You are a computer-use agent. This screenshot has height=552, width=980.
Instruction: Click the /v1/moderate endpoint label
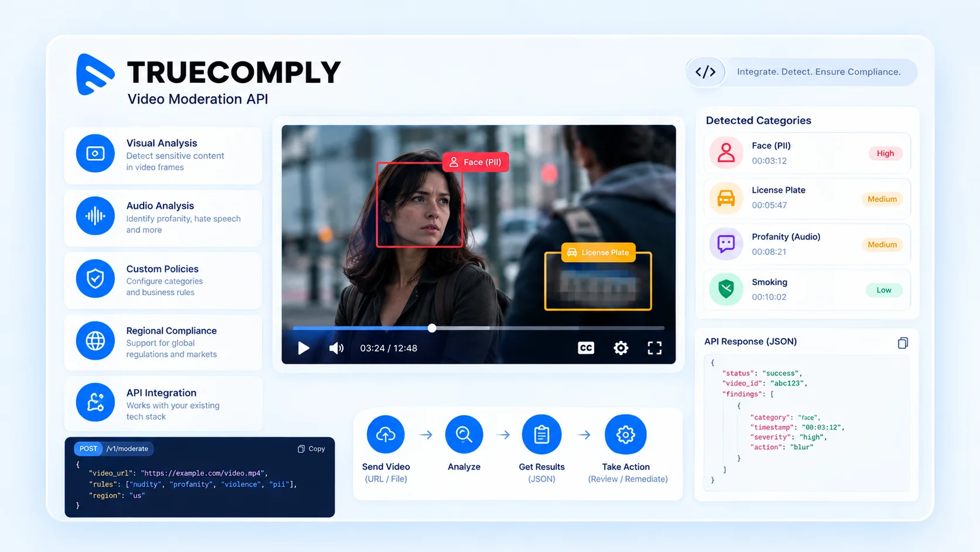(127, 449)
